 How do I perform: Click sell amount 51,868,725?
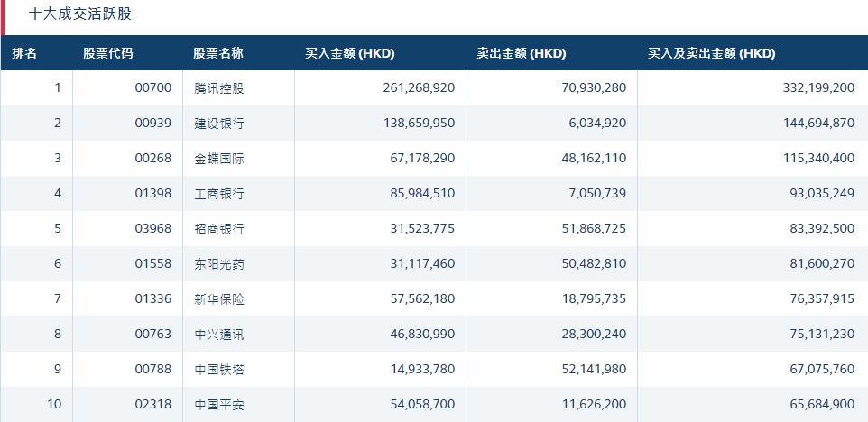[594, 228]
